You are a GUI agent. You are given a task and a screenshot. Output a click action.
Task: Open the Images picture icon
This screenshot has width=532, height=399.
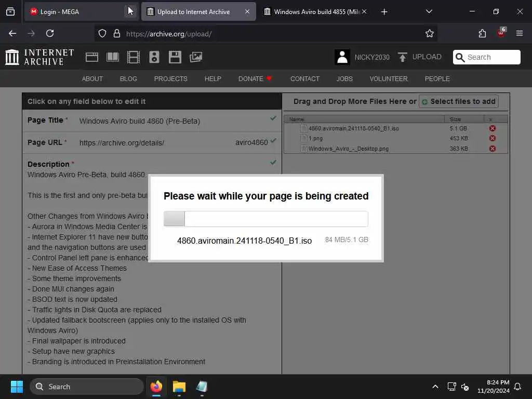click(196, 57)
